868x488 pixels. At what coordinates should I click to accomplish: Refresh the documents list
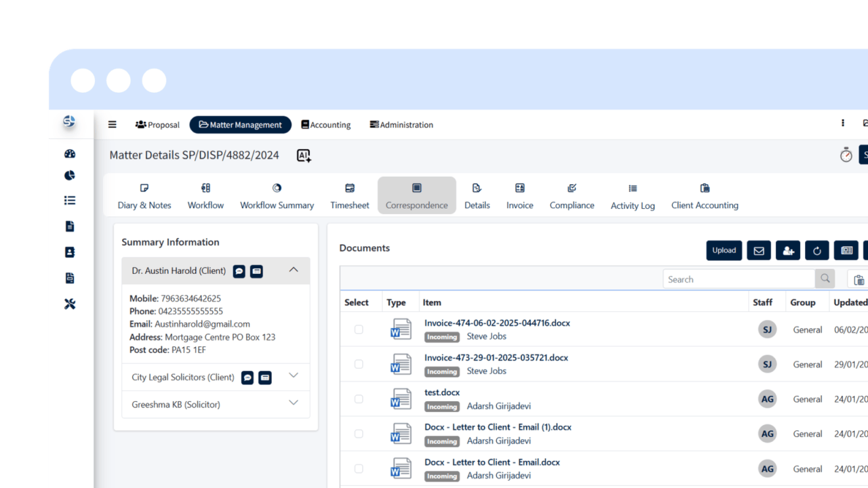tap(816, 250)
